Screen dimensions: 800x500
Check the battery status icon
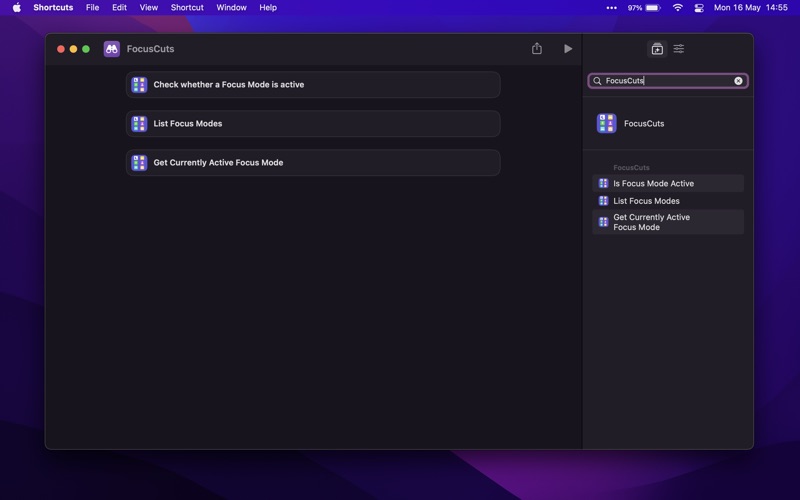tap(653, 8)
